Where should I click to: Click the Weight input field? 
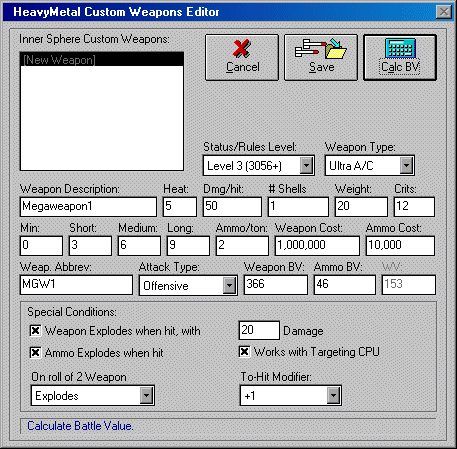pyautogui.click(x=361, y=207)
